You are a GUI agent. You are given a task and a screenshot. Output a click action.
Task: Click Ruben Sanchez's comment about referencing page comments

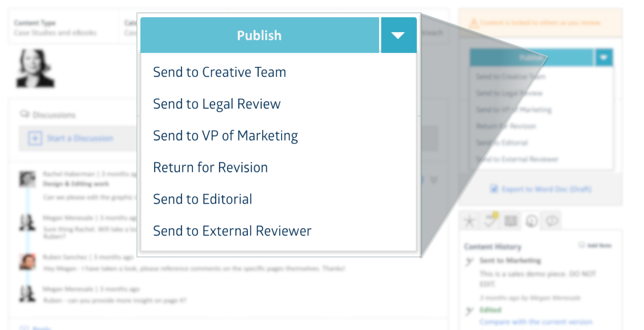194,269
